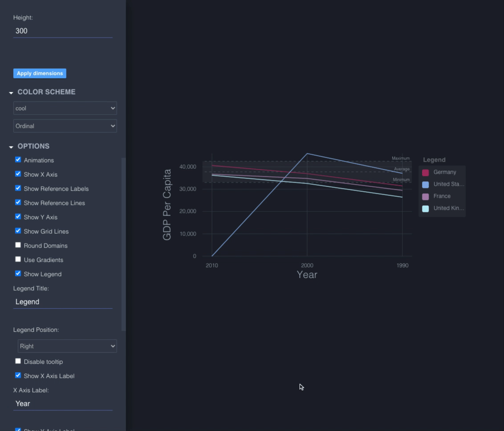504x431 pixels.
Task: Select the United Sta… legend label
Action: tap(449, 184)
